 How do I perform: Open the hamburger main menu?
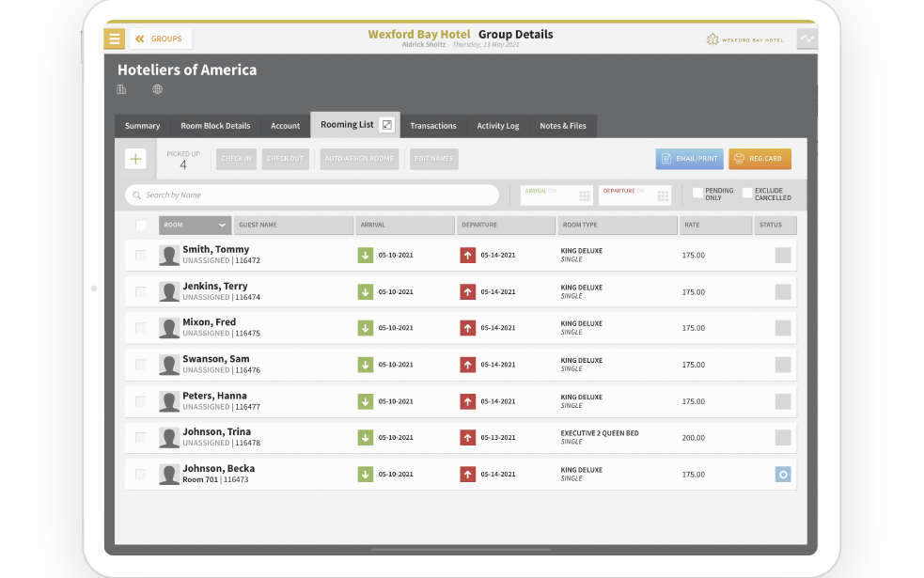[x=114, y=39]
